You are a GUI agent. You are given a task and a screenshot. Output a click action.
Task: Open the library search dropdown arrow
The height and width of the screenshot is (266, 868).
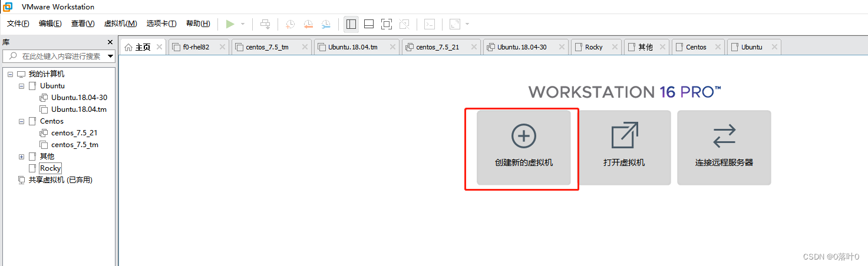click(110, 56)
